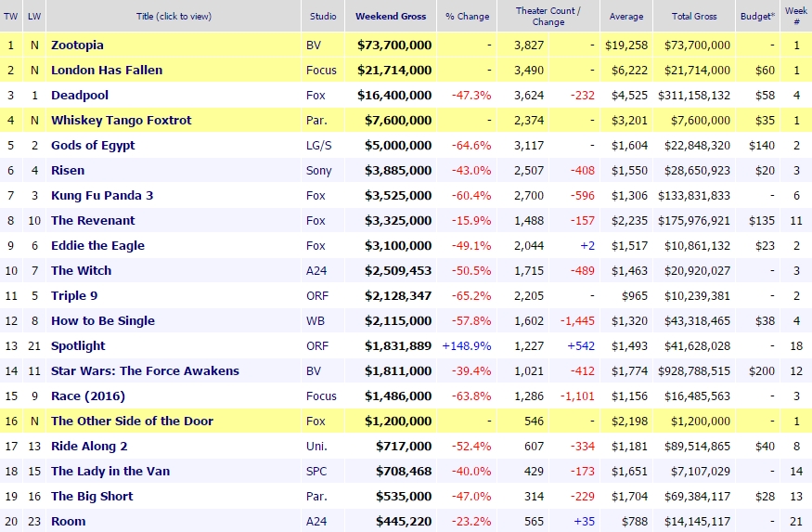The height and width of the screenshot is (532, 812).
Task: Click the 546 theater count value
Action: coord(535,422)
